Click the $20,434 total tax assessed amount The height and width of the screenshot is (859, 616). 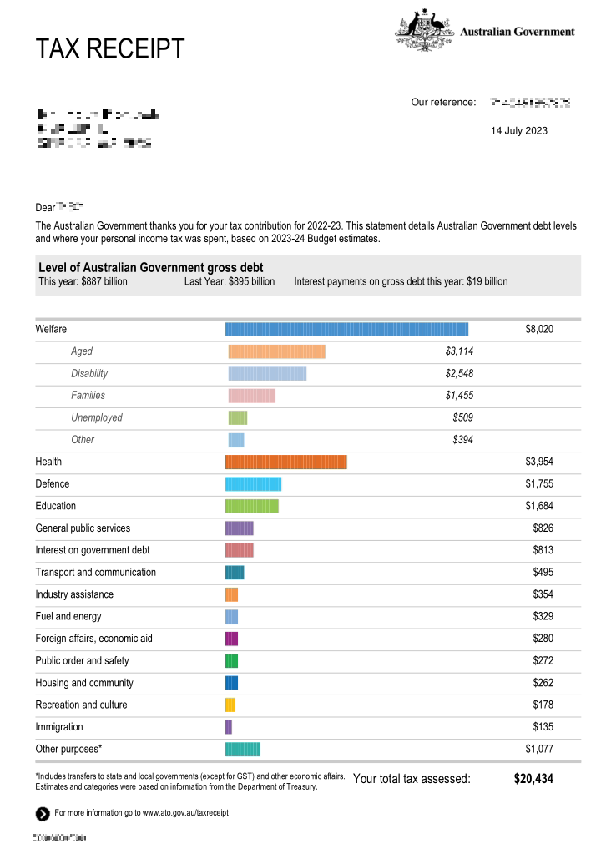533,779
